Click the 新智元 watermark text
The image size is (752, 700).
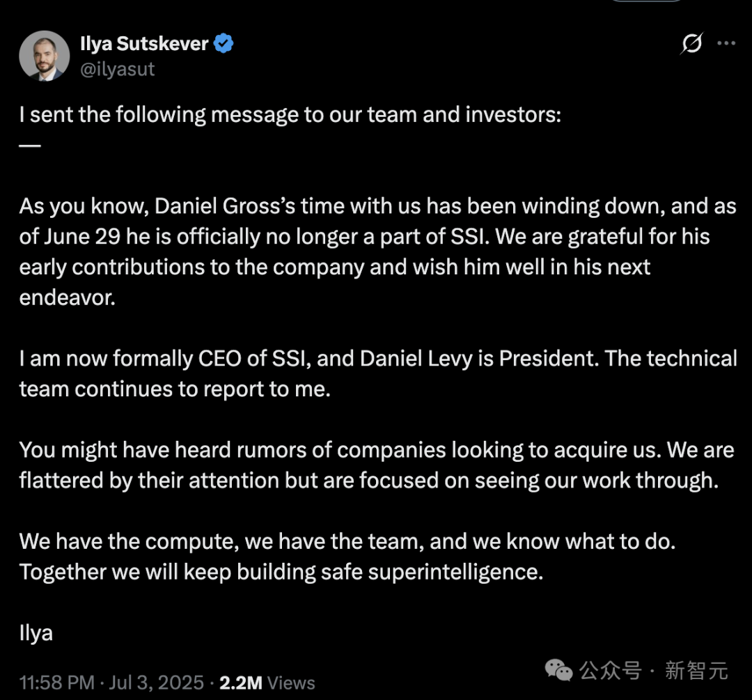696,670
